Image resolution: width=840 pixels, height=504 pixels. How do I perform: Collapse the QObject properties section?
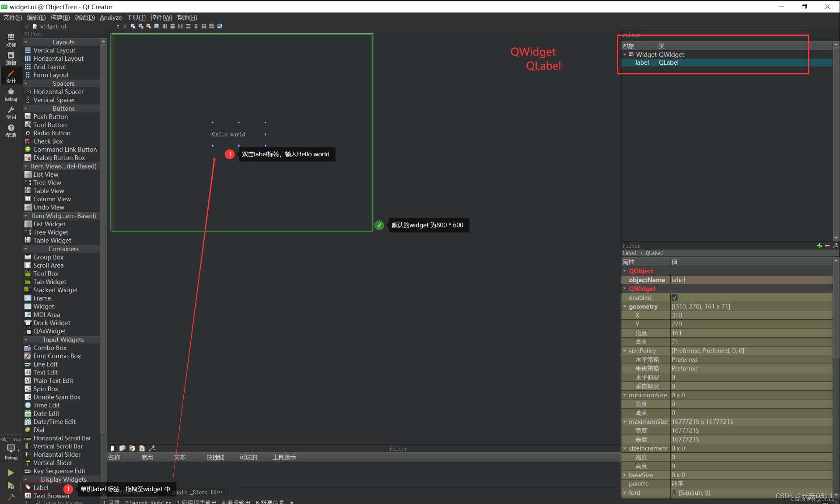tap(624, 271)
